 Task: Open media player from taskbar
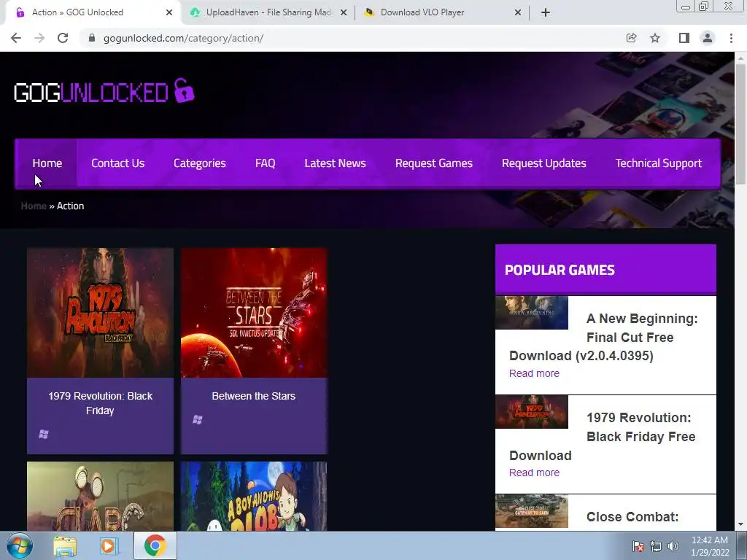click(108, 546)
